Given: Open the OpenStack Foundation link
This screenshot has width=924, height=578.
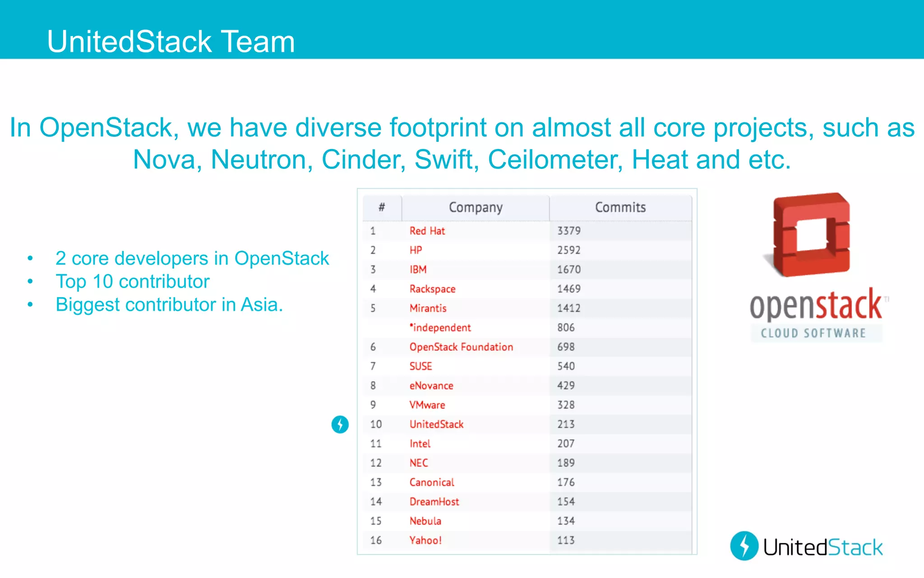Looking at the screenshot, I should [461, 347].
